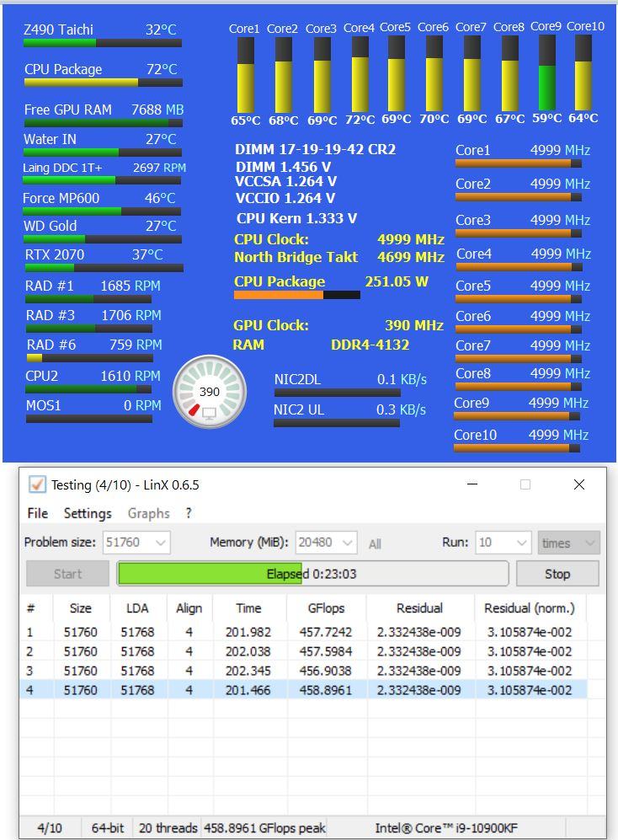The image size is (618, 840).
Task: Open the File menu in LinX
Action: pyautogui.click(x=38, y=513)
